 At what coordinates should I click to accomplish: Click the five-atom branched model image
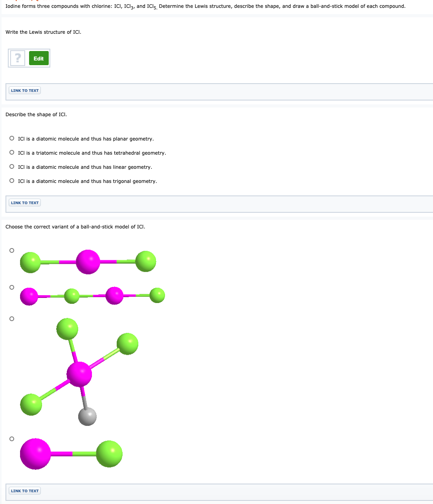click(x=81, y=373)
